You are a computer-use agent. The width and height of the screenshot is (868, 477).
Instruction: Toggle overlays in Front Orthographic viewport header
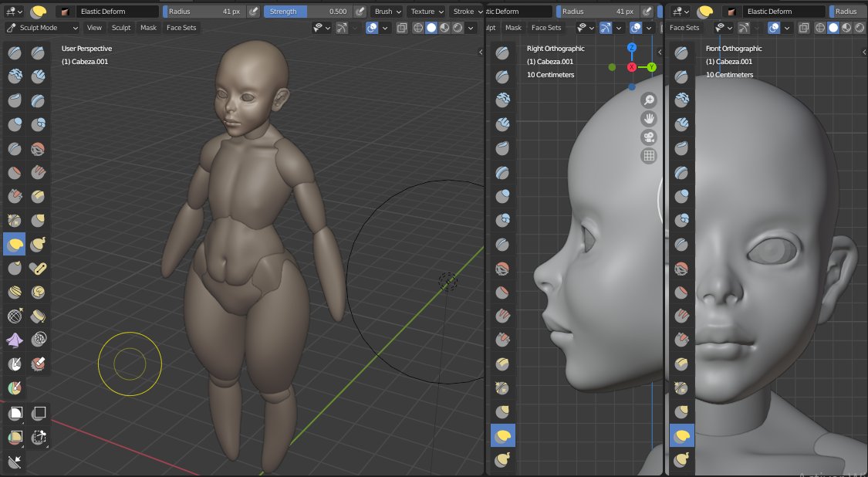pyautogui.click(x=774, y=28)
